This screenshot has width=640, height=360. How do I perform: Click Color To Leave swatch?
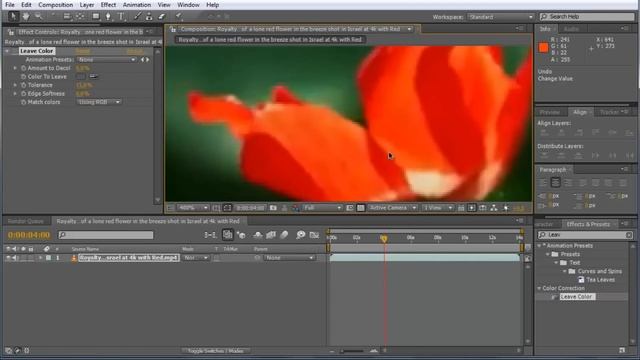[x=81, y=76]
